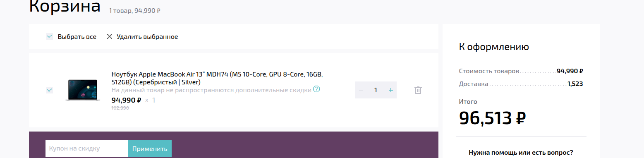Click the X icon beside Удалить выбранное

coord(110,36)
